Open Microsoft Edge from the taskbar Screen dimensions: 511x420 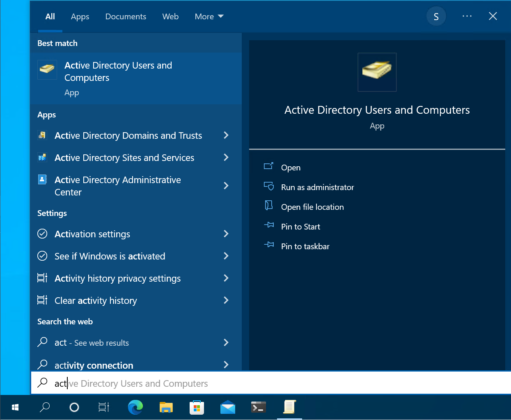pos(135,407)
